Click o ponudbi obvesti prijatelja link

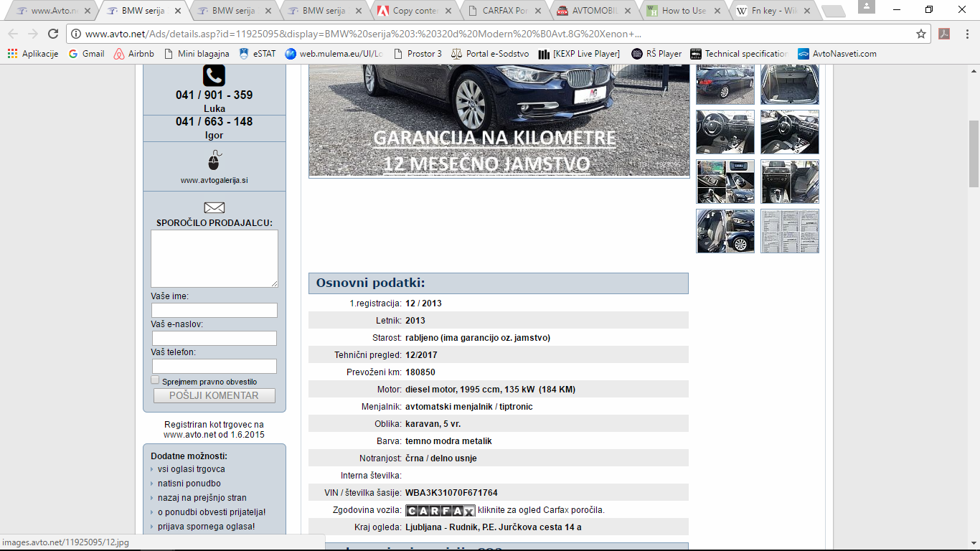pos(212,512)
